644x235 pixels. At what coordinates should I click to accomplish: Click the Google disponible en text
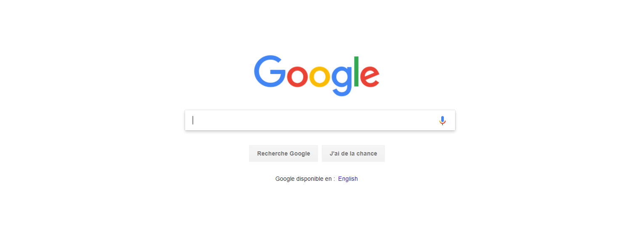(x=305, y=179)
